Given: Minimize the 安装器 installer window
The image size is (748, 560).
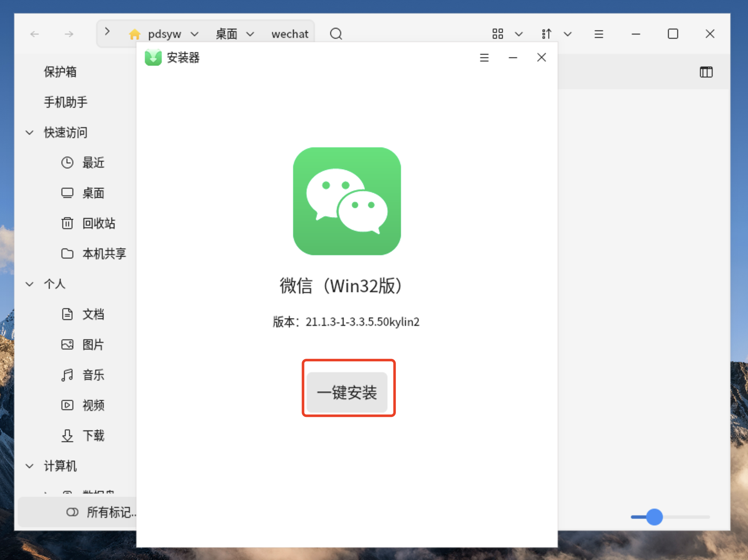Looking at the screenshot, I should [x=513, y=58].
